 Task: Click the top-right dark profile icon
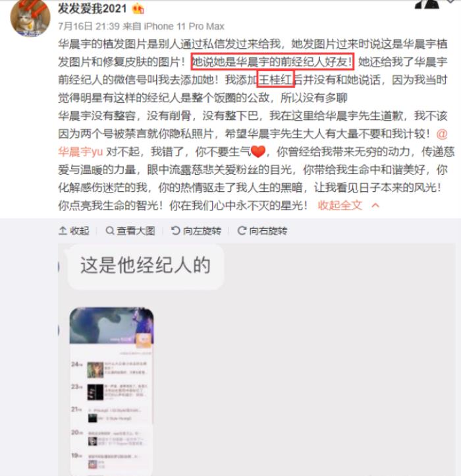(x=427, y=4)
